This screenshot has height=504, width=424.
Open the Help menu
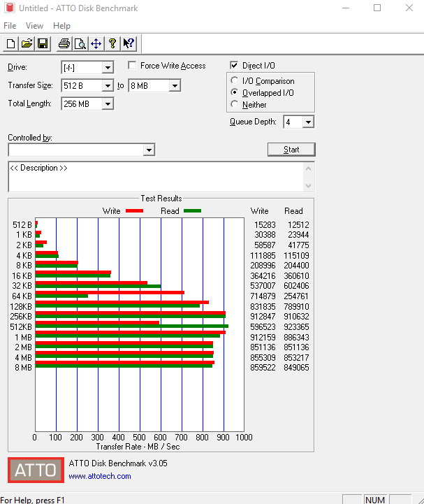tap(61, 26)
